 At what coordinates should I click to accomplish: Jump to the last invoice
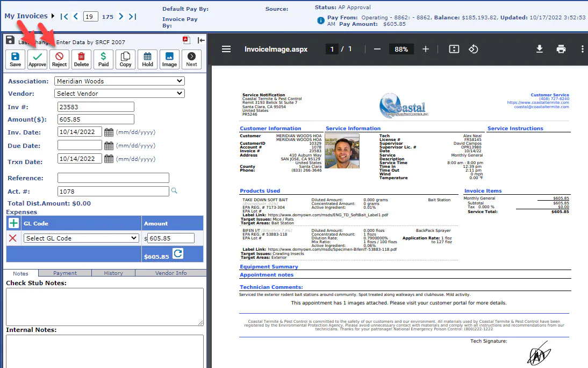[132, 17]
